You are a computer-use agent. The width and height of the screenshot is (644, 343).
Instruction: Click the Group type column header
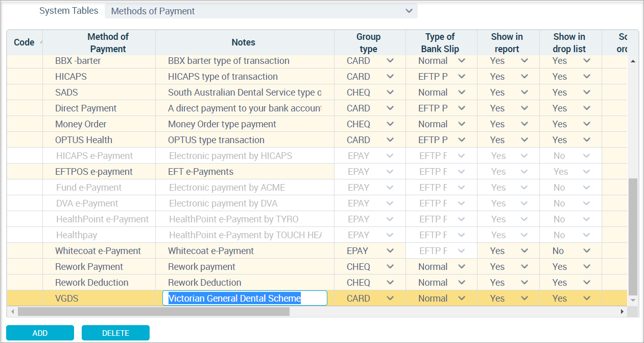370,42
